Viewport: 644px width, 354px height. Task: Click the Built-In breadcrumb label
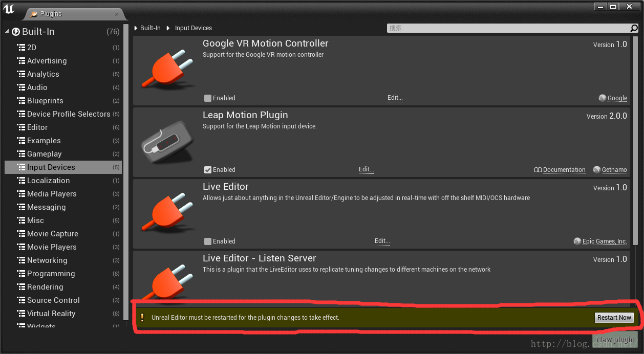150,28
